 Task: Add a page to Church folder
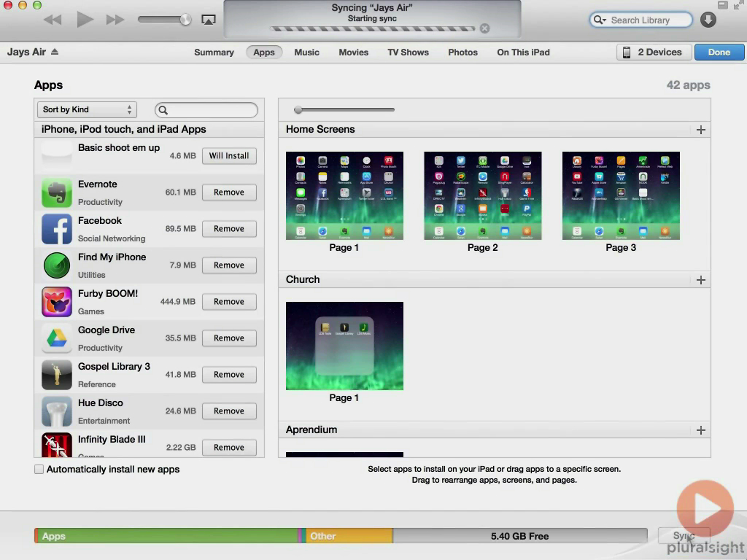[701, 280]
